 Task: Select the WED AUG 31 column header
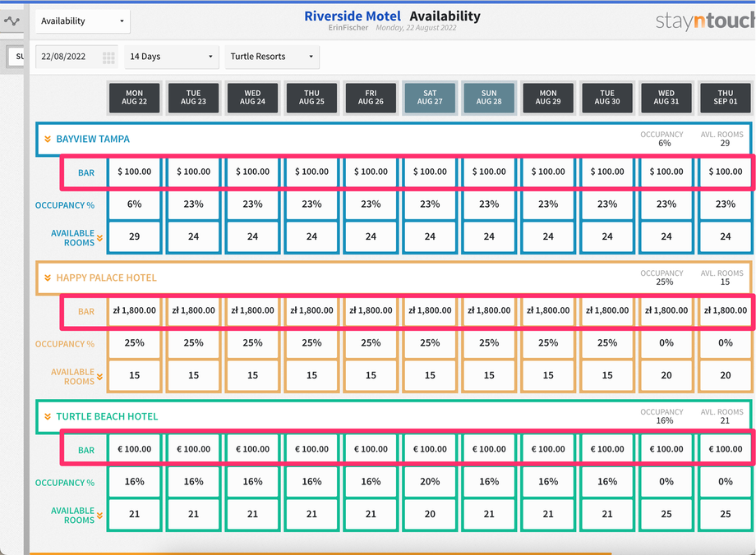tap(666, 98)
